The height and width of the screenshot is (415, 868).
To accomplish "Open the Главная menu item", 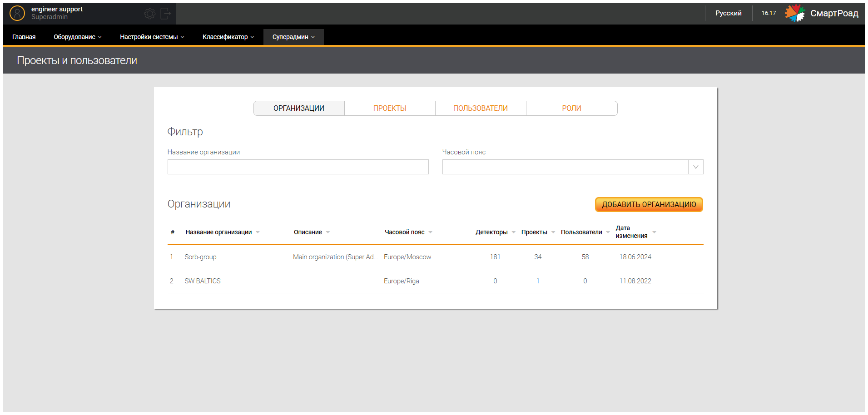I will 24,37.
